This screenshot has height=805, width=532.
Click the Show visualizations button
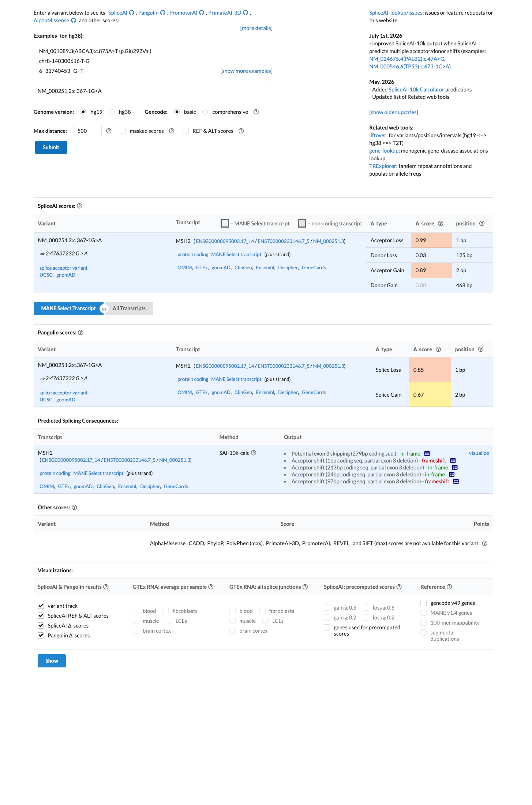(52, 661)
